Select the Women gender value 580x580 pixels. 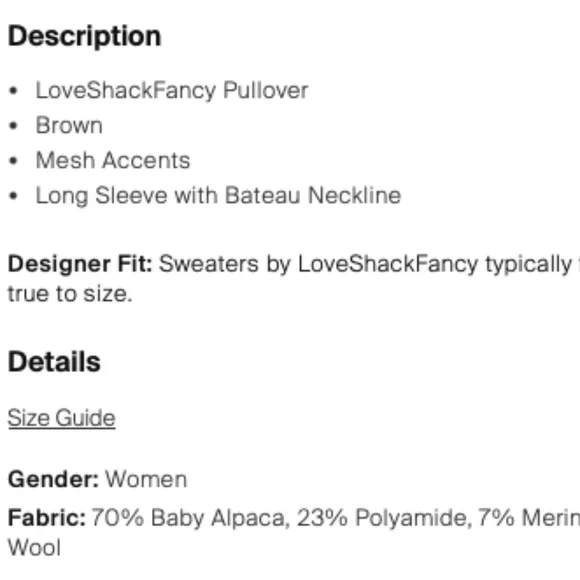(146, 479)
